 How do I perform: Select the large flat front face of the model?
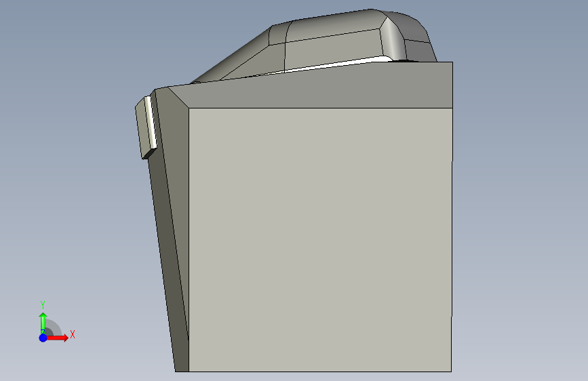(x=320, y=240)
